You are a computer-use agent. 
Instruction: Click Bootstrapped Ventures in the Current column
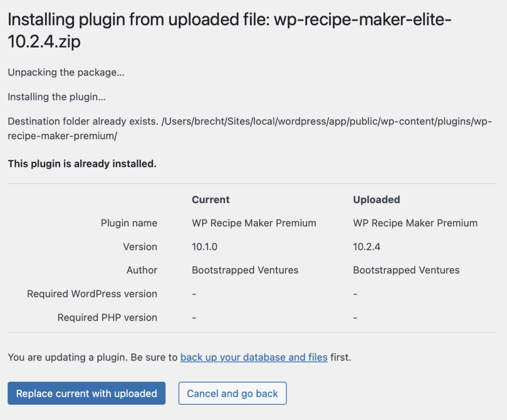tap(245, 270)
